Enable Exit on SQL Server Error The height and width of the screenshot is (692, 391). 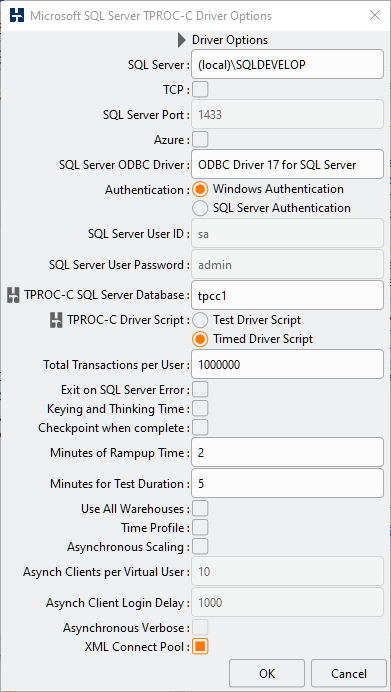tap(200, 390)
